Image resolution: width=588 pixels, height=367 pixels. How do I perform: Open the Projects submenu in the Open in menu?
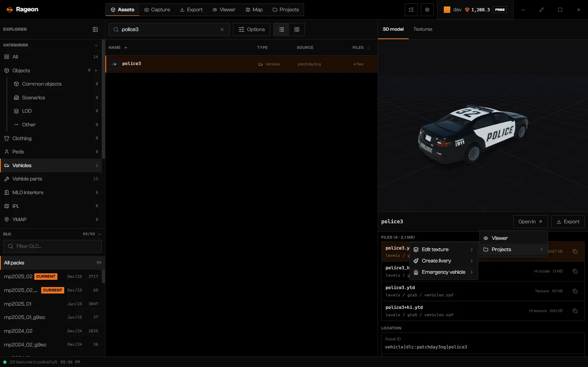[513, 250]
